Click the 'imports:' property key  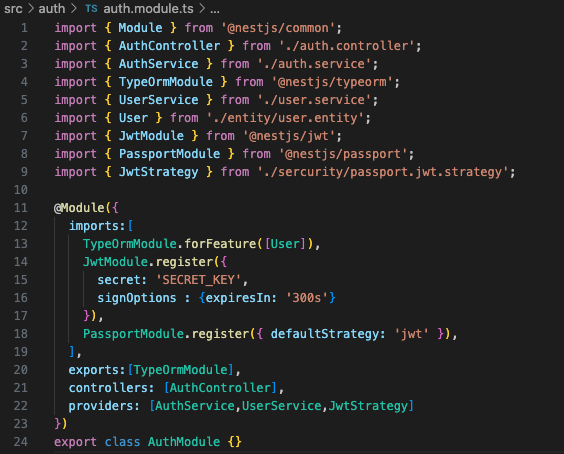(97, 226)
